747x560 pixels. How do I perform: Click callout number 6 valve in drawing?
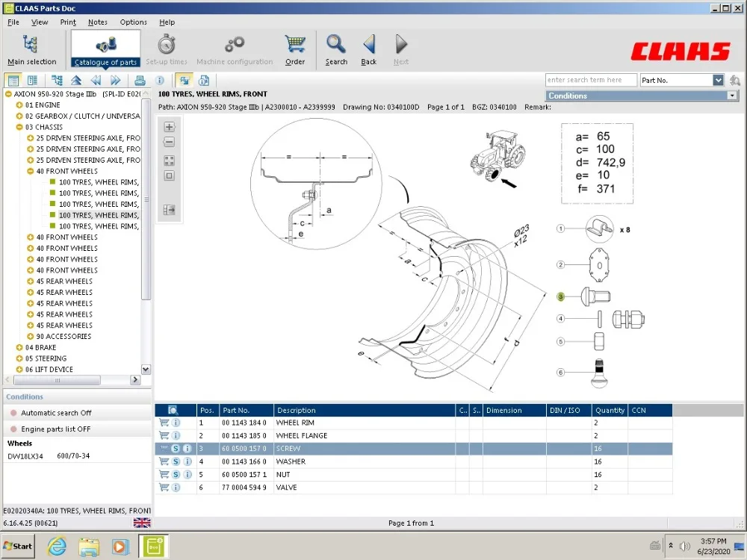[x=561, y=373]
